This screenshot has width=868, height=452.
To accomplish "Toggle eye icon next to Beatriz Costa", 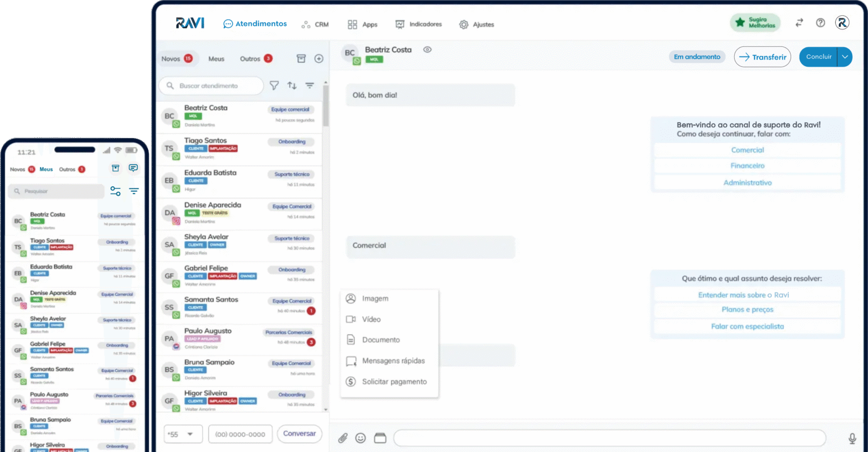I will 428,50.
